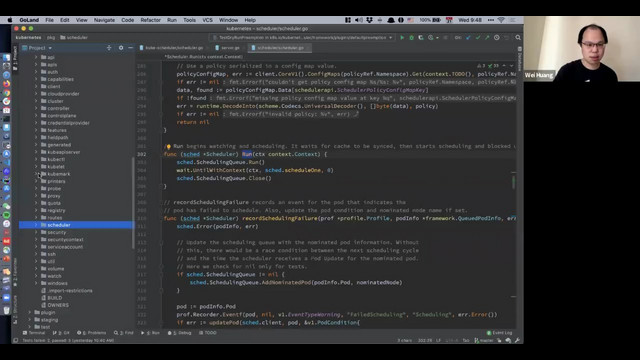Open the Apple menu

[10, 20]
